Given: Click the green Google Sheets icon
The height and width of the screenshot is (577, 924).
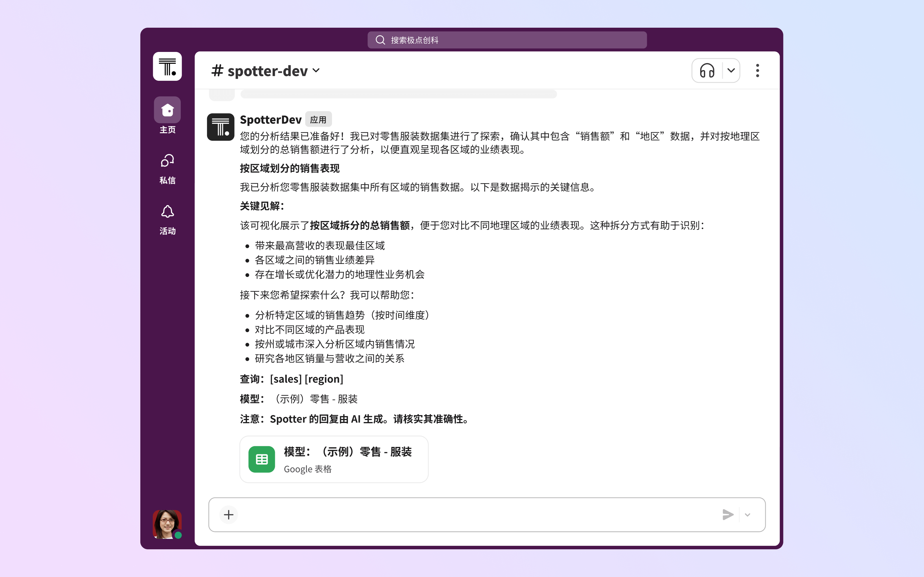Looking at the screenshot, I should 262,459.
